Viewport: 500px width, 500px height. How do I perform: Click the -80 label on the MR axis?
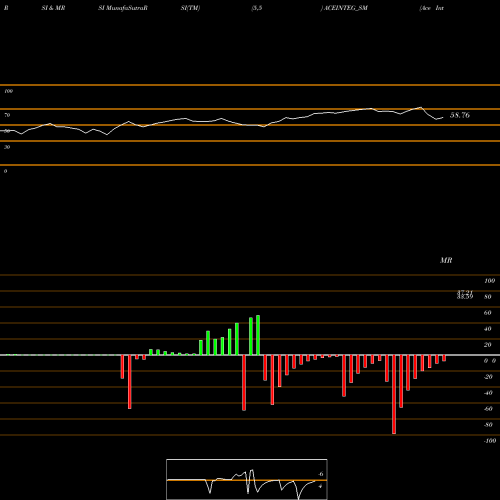tap(488, 425)
